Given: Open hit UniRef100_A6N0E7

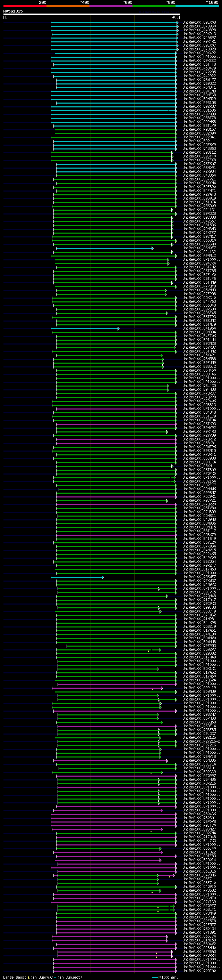Looking at the screenshot, I should [199, 248].
